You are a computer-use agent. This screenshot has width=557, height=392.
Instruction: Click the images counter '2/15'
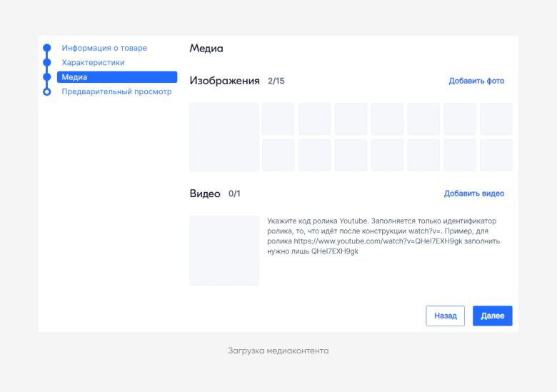point(276,81)
